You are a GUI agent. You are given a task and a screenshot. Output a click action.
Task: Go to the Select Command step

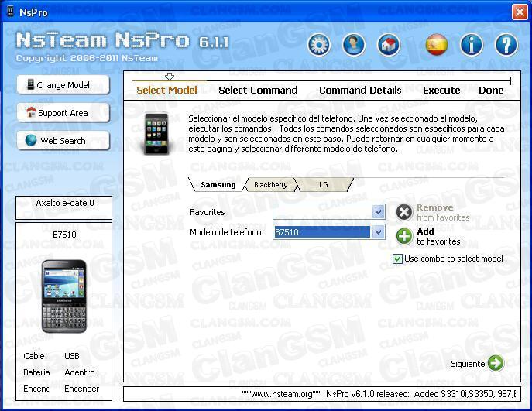[258, 90]
